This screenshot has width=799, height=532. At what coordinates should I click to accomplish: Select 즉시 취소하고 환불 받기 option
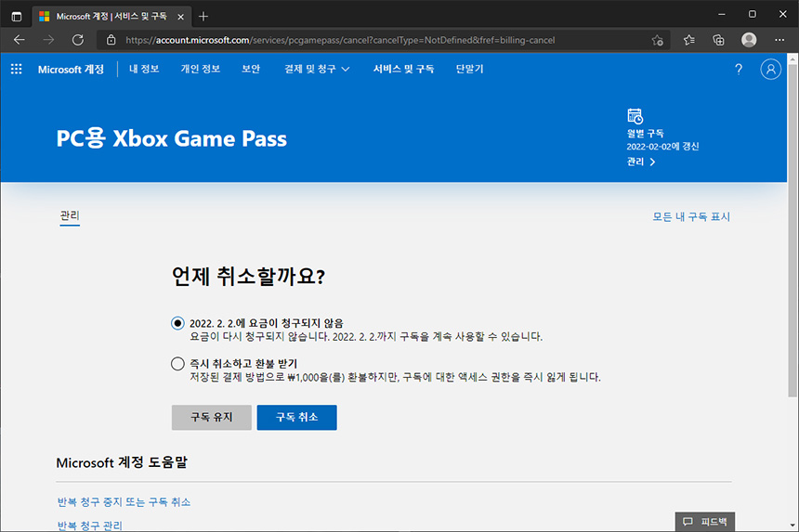[177, 364]
